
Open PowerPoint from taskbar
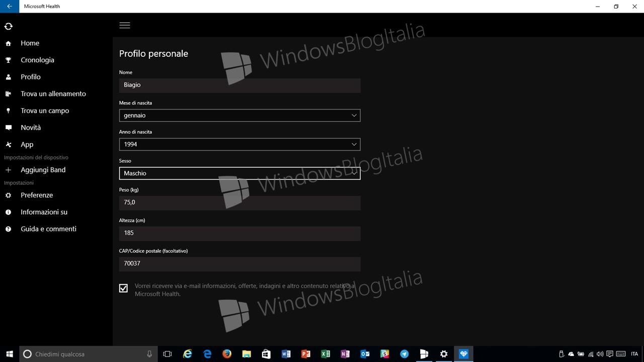coord(305,354)
